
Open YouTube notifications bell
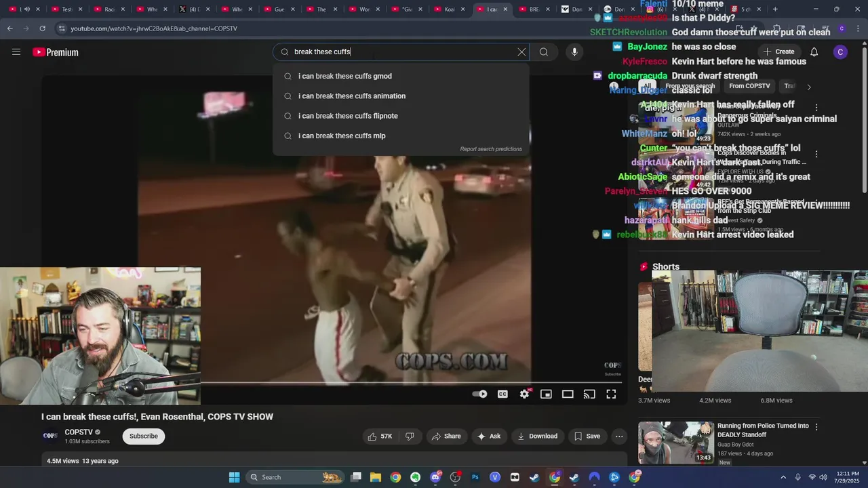(814, 52)
